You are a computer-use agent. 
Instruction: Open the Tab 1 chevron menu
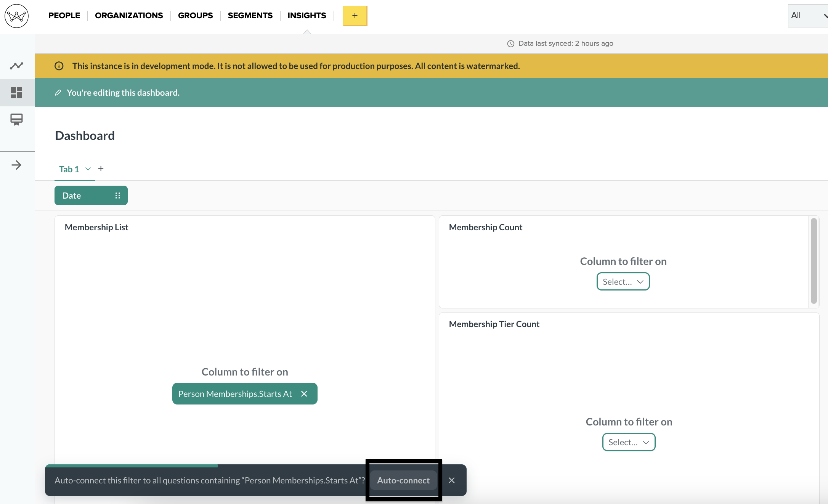[88, 169]
